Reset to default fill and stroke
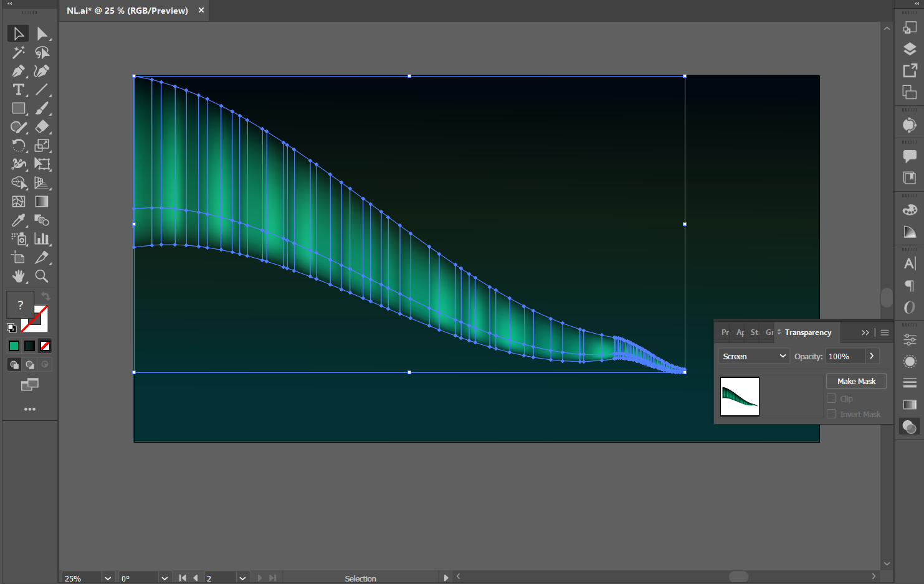The height and width of the screenshot is (584, 924). coord(11,327)
